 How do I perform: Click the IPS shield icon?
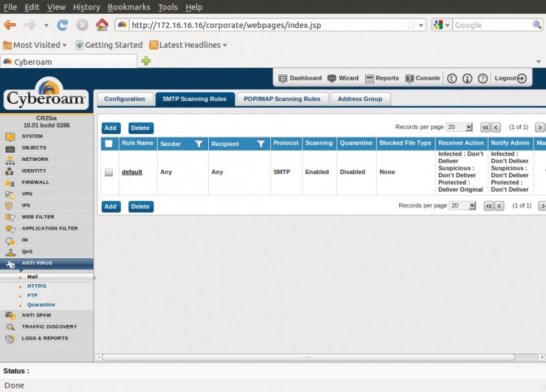(x=9, y=206)
